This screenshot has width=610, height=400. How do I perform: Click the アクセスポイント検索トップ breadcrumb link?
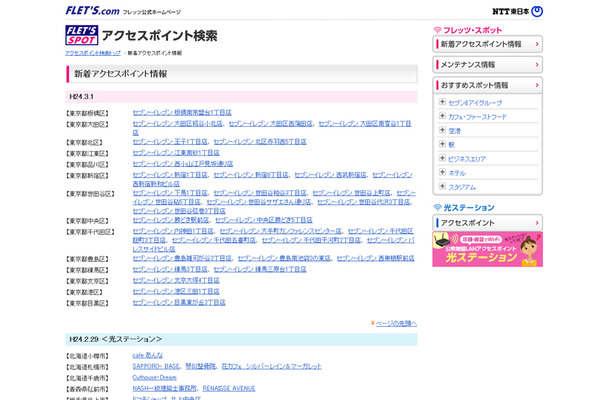click(x=93, y=53)
